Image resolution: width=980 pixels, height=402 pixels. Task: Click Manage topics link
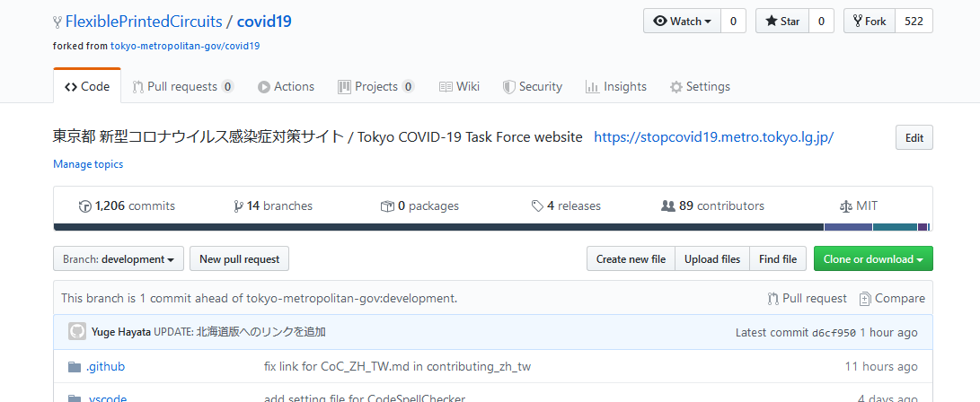tap(88, 164)
